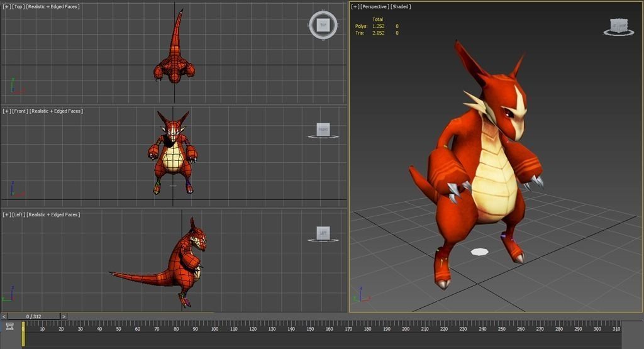Jump to frame 310 on the timeline
This screenshot has width=644, height=349.
point(616,328)
